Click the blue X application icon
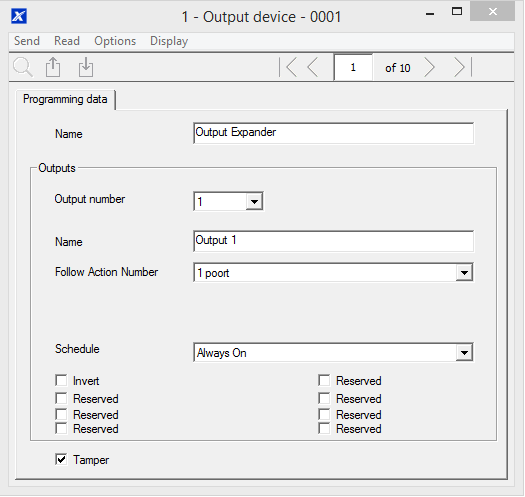Image resolution: width=525 pixels, height=497 pixels. coord(19,16)
